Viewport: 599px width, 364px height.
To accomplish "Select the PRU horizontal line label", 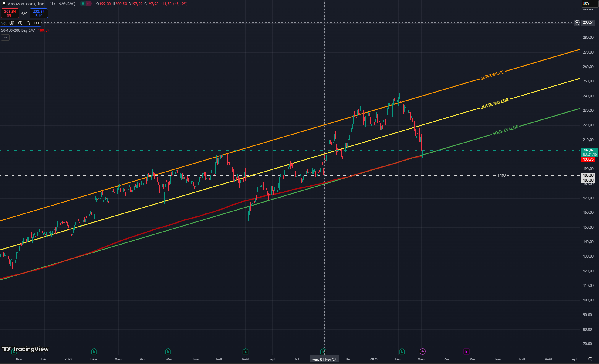I will pyautogui.click(x=502, y=175).
